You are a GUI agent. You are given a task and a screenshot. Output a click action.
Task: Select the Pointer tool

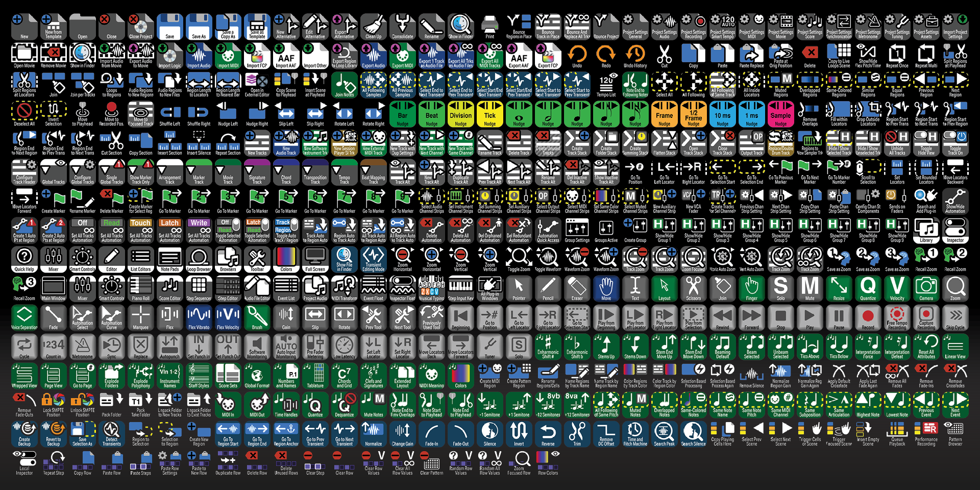(x=519, y=288)
